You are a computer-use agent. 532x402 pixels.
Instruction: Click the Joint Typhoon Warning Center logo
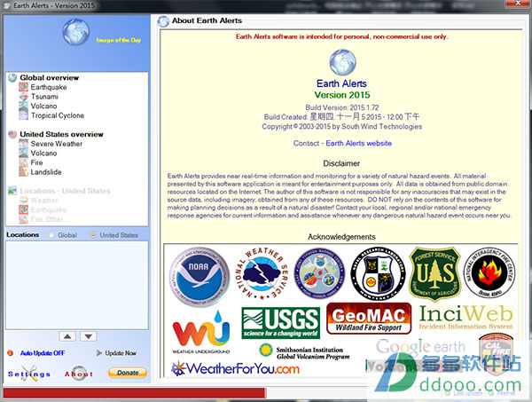pyautogui.click(x=319, y=275)
